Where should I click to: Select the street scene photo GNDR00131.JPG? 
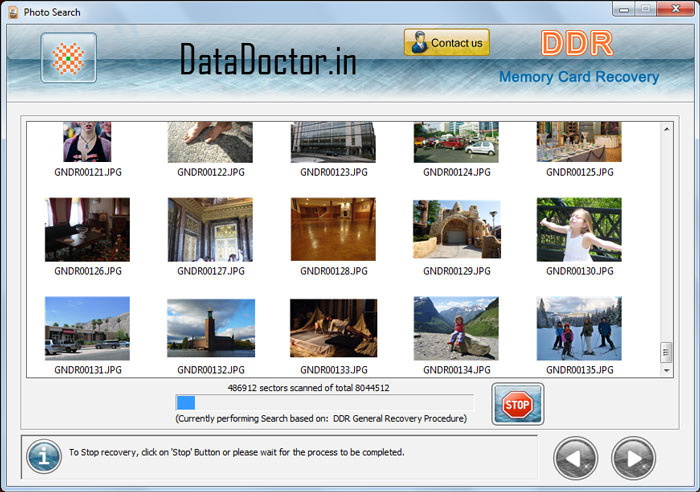coord(87,328)
